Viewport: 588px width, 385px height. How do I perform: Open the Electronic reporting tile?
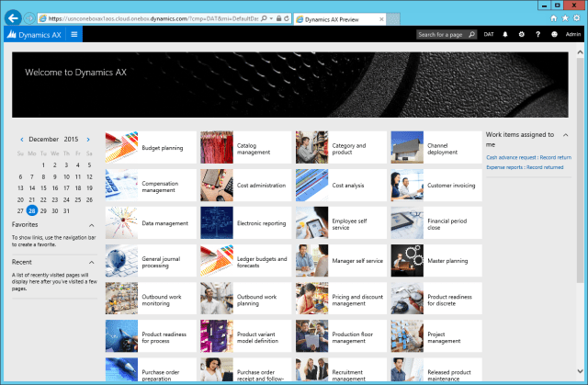245,223
